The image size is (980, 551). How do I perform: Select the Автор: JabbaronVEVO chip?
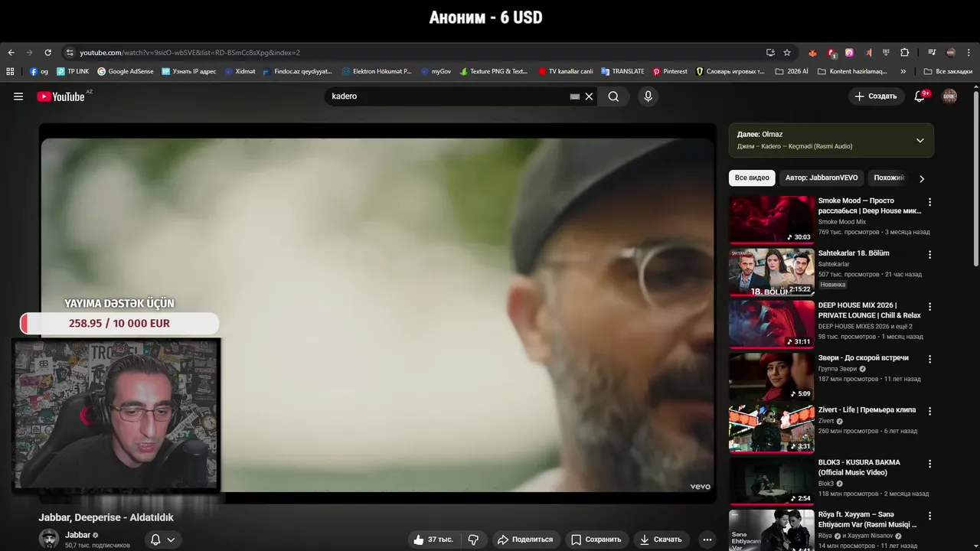click(x=822, y=178)
